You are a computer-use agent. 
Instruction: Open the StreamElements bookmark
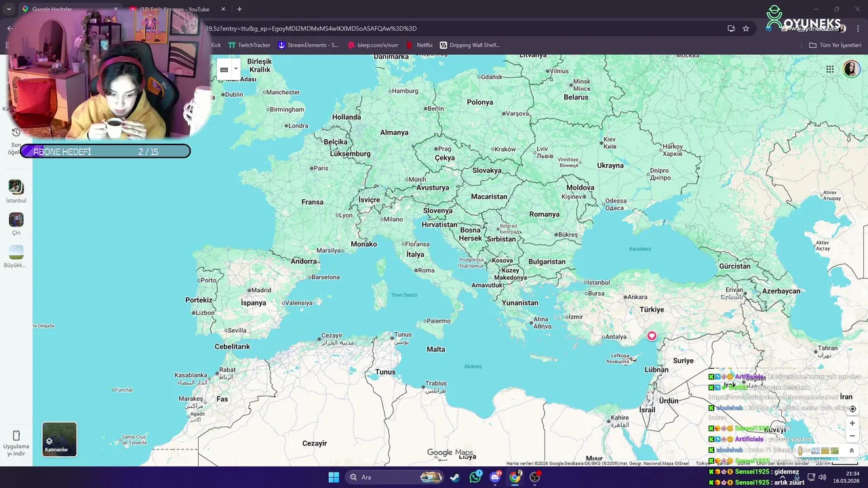[x=308, y=45]
